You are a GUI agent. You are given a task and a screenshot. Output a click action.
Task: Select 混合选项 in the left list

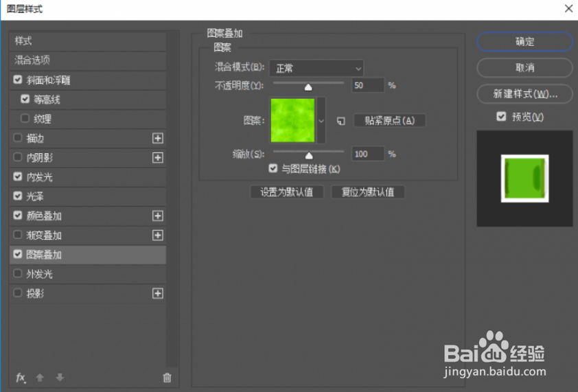[88, 60]
